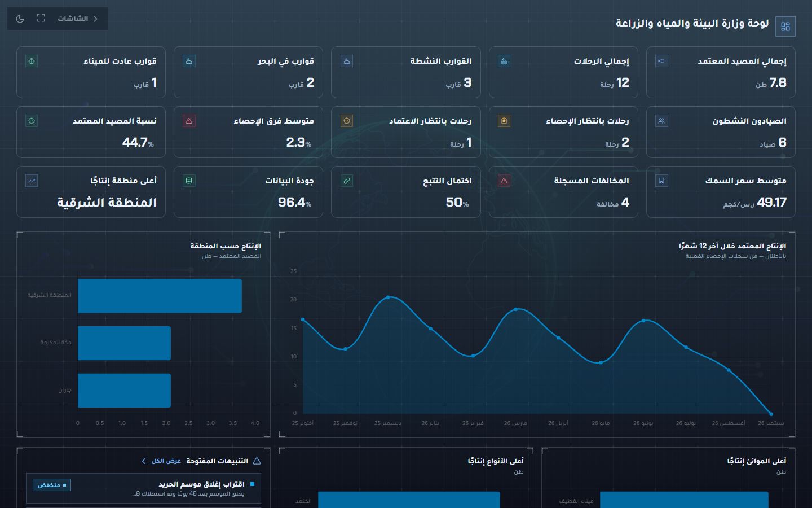Screen dimensions: 812x508
Task: Click the dashboard grid icon beside title
Action: pos(785,27)
